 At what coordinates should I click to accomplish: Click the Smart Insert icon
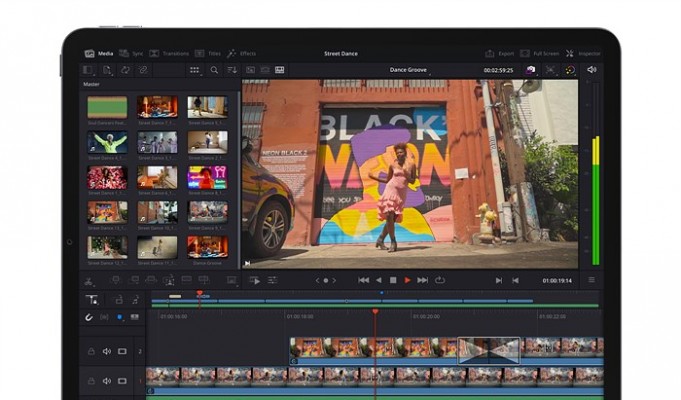coord(116,280)
